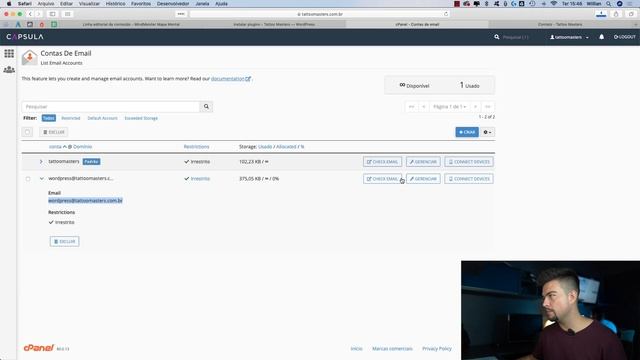The width and height of the screenshot is (640, 360).
Task: Open the documentation link
Action: (231, 78)
